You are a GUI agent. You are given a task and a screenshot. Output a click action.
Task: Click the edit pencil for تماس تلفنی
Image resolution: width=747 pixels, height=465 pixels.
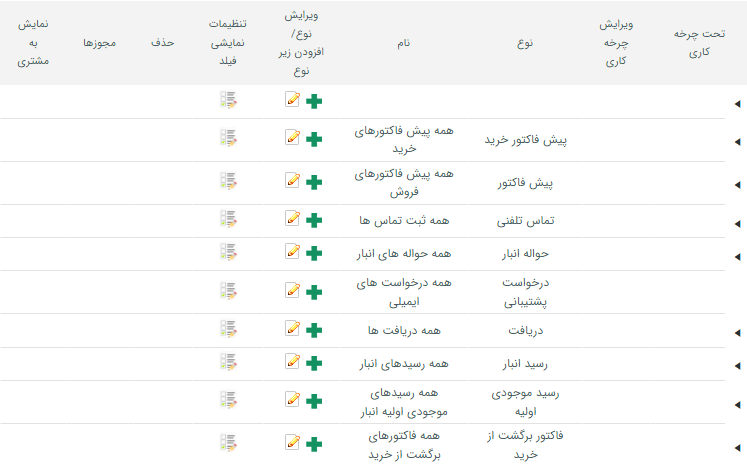point(292,218)
